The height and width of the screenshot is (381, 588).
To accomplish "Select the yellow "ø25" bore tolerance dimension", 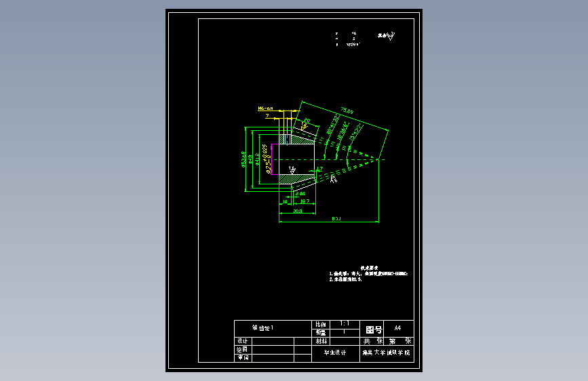I will click(x=267, y=159).
